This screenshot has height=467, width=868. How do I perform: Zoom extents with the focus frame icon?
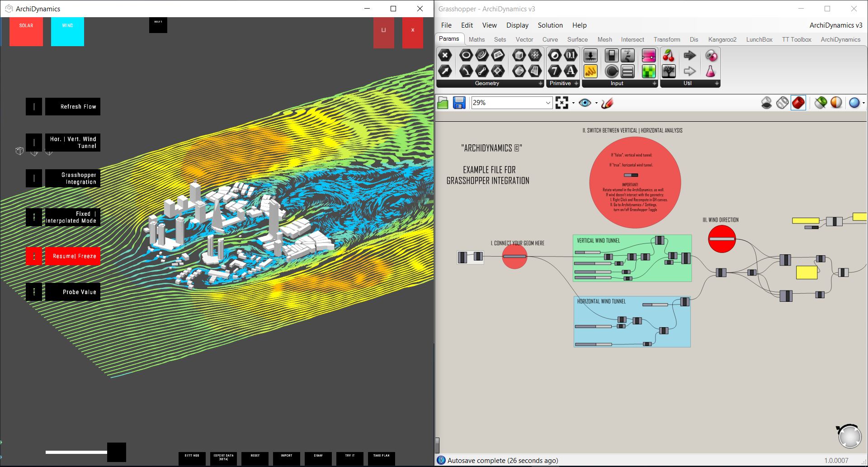[x=562, y=103]
